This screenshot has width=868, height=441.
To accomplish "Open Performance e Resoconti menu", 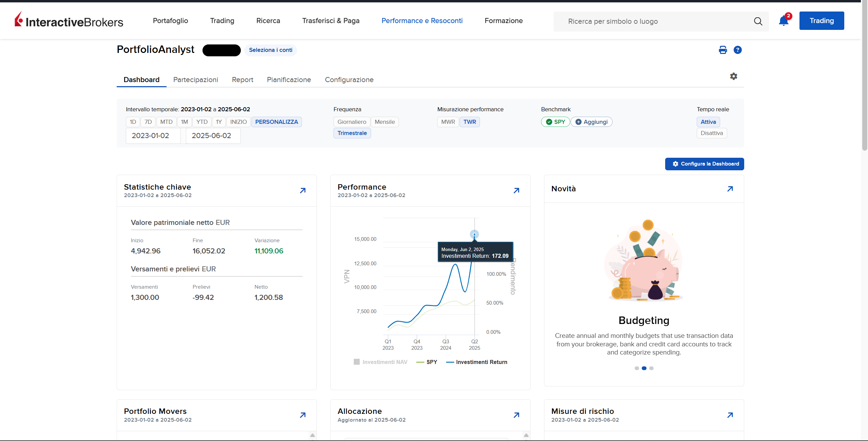I will [422, 21].
